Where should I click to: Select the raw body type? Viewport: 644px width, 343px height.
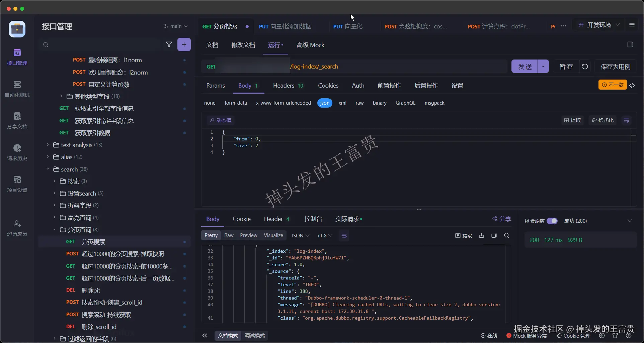(x=359, y=103)
